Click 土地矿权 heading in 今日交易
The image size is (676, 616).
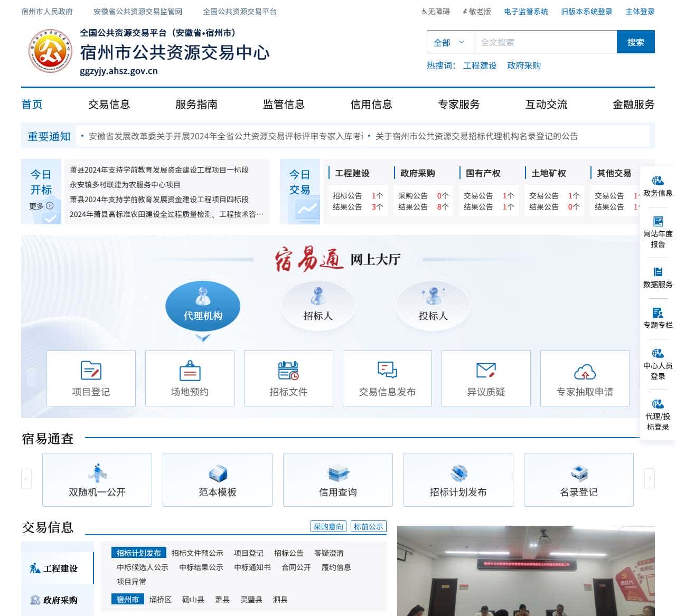pyautogui.click(x=548, y=173)
